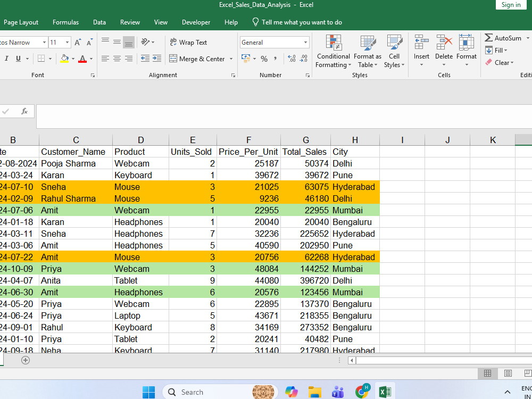Select top align icon
The width and height of the screenshot is (532, 399).
point(105,41)
